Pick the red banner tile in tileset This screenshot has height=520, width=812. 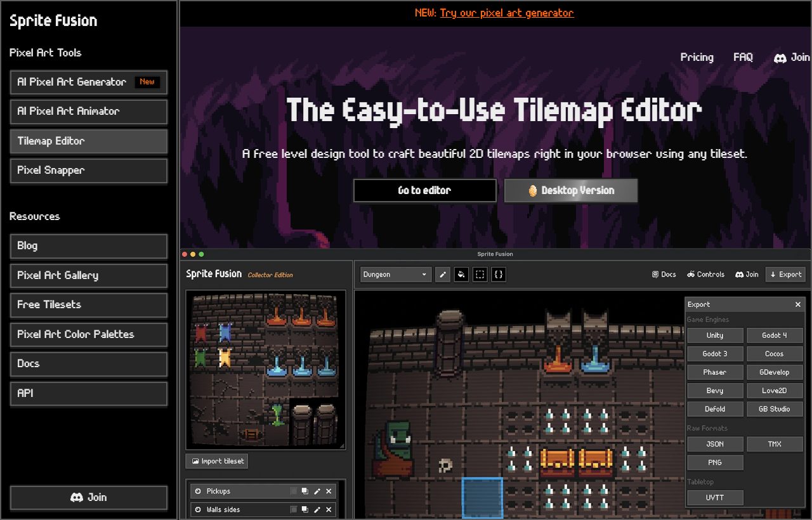coord(201,333)
